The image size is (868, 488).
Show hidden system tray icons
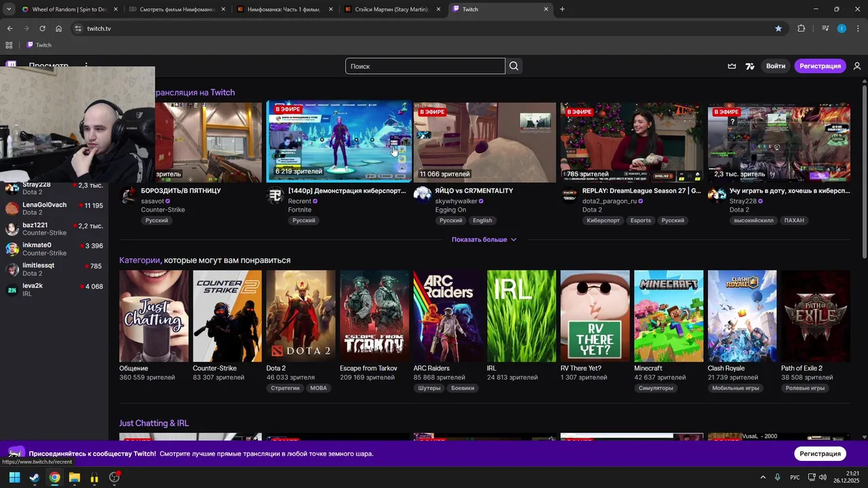763,477
